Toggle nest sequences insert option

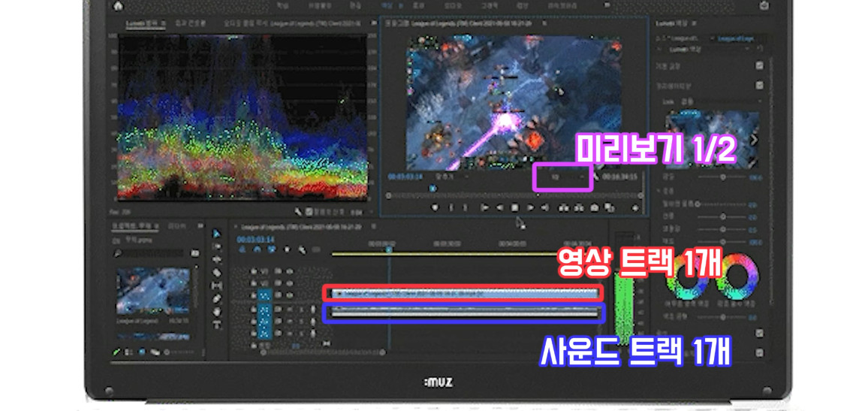pyautogui.click(x=242, y=249)
